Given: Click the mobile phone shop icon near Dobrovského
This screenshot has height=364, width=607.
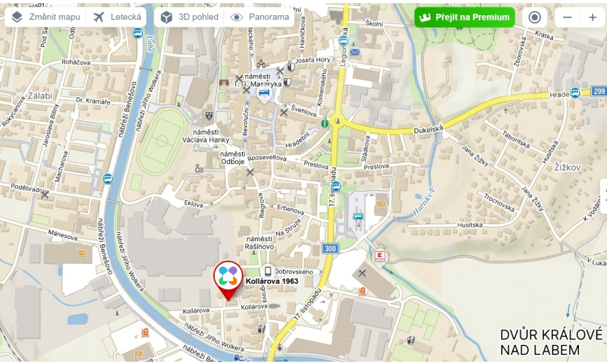Looking at the screenshot, I should (268, 271).
